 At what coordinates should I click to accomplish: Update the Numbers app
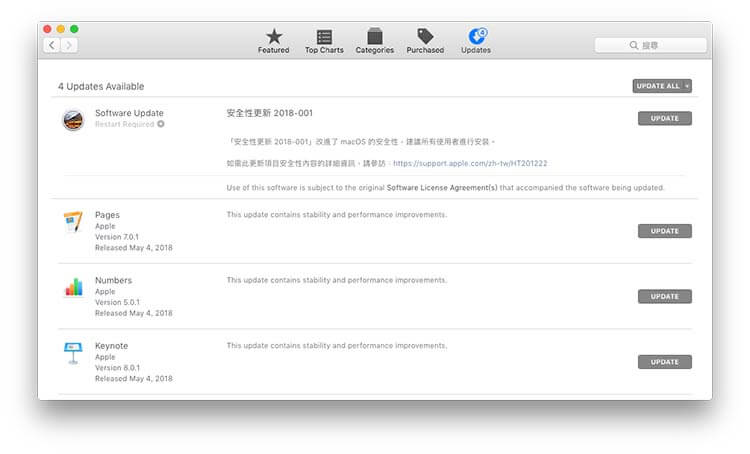point(664,297)
